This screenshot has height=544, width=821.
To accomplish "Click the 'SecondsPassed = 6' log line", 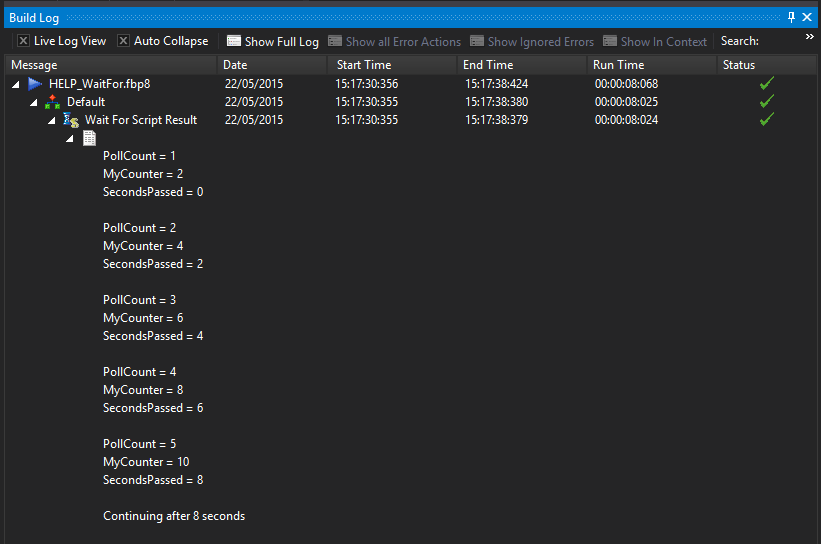I will pyautogui.click(x=153, y=408).
